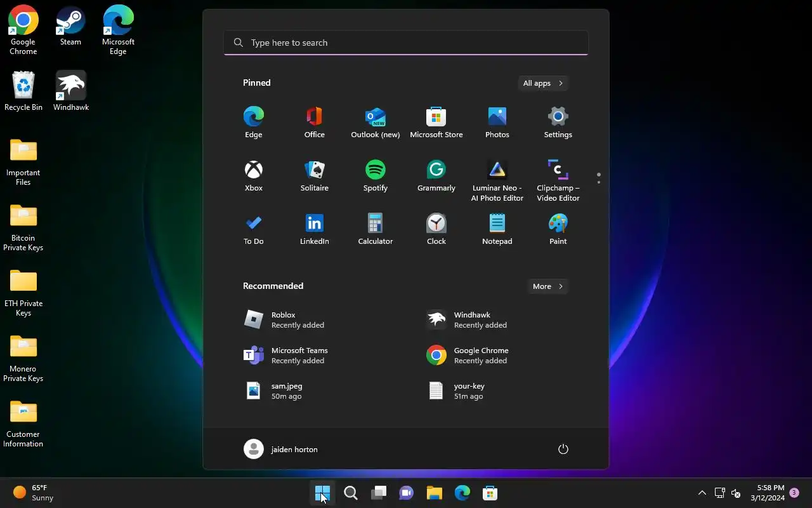Select the ETH Private Keys folder

(x=23, y=293)
